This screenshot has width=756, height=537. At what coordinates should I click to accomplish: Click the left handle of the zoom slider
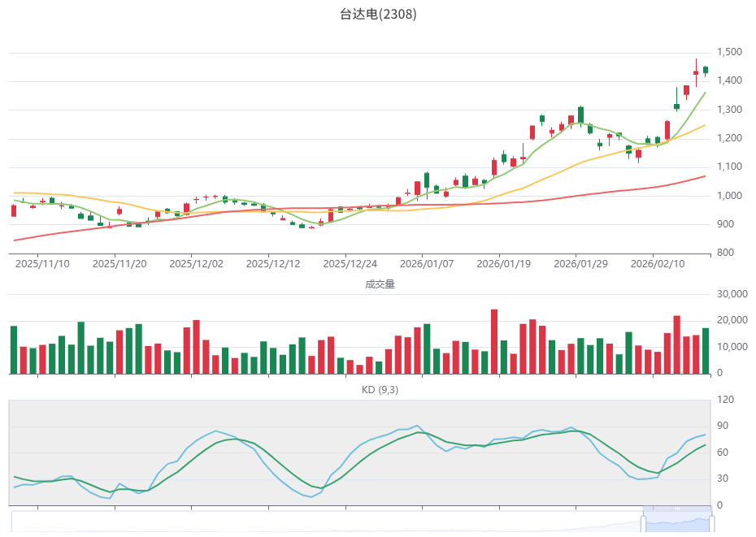tap(644, 524)
